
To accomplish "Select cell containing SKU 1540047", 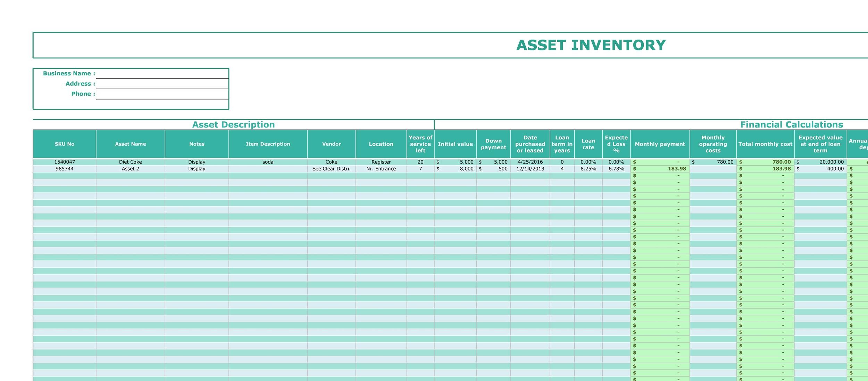I will (65, 162).
